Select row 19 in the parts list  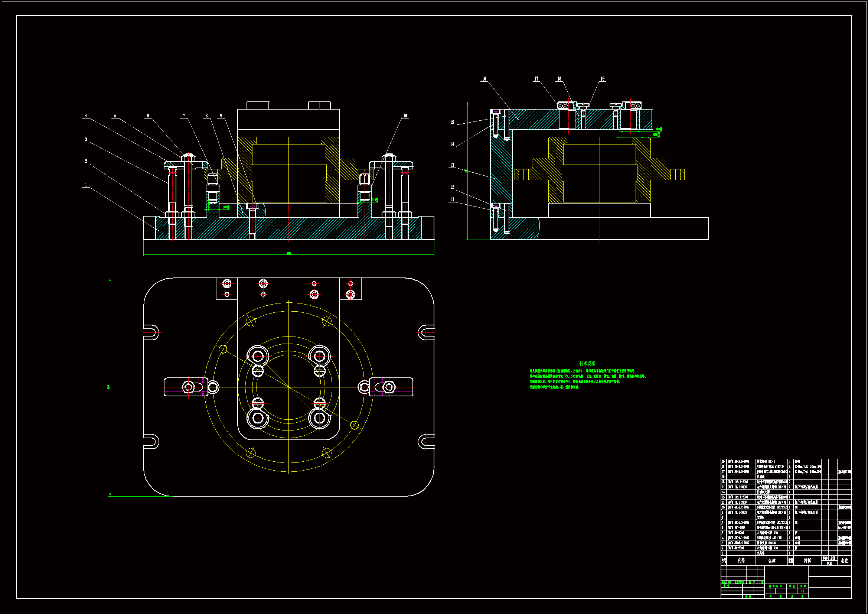771,462
